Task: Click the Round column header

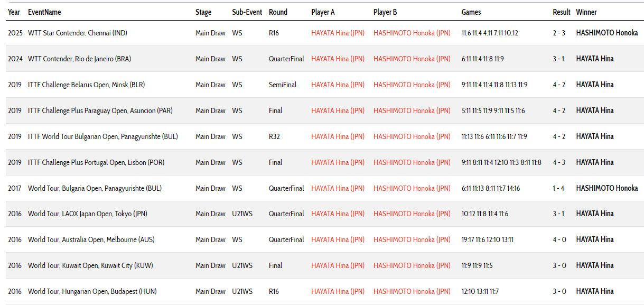Action: pos(278,12)
